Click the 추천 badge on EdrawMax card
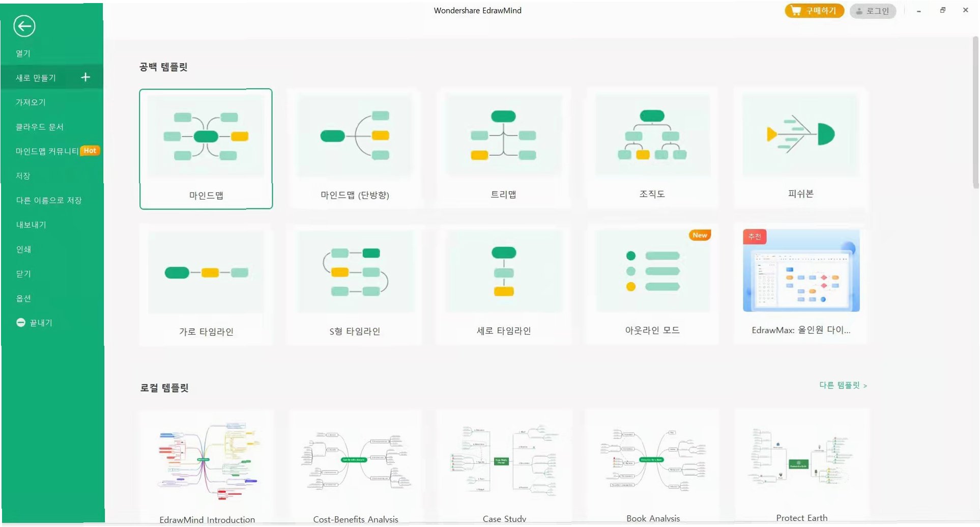 [x=755, y=237]
